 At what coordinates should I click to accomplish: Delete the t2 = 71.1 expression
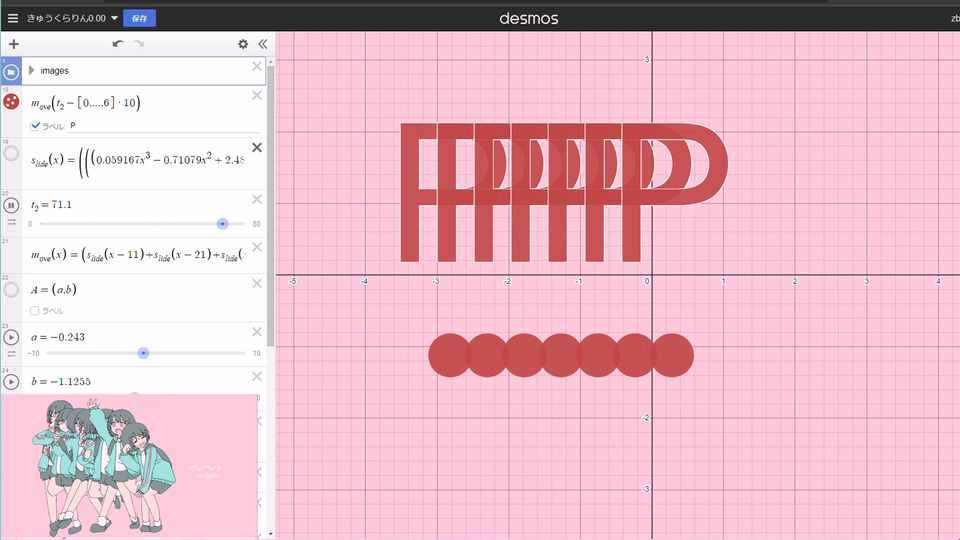pos(257,199)
